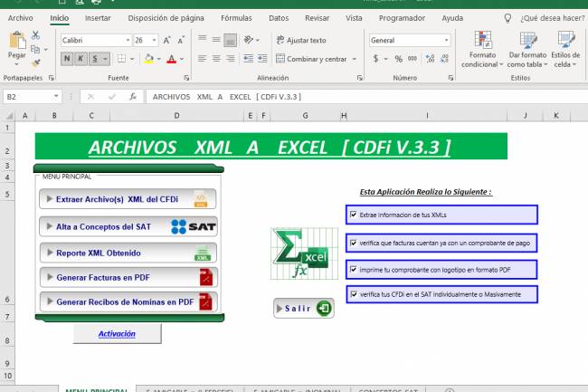The image size is (588, 392).
Task: Expand the font color dropdown arrow
Action: (182, 59)
